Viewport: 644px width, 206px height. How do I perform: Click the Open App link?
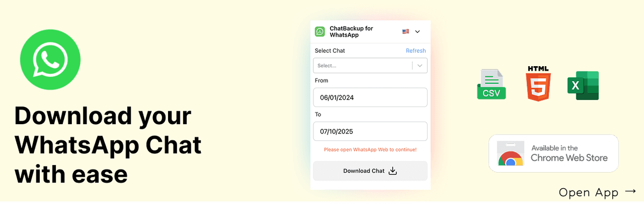coord(597,192)
